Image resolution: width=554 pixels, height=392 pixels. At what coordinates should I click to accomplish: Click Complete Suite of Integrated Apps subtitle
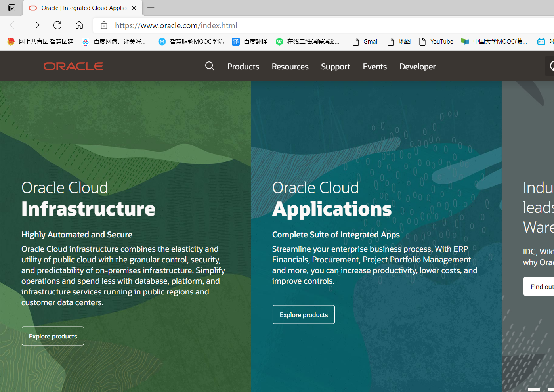(x=336, y=235)
